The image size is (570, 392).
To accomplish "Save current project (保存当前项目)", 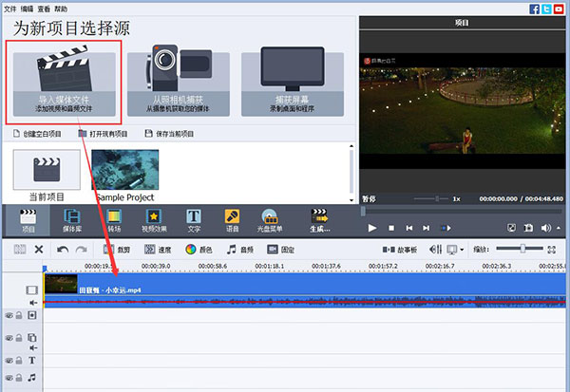I will click(x=169, y=134).
